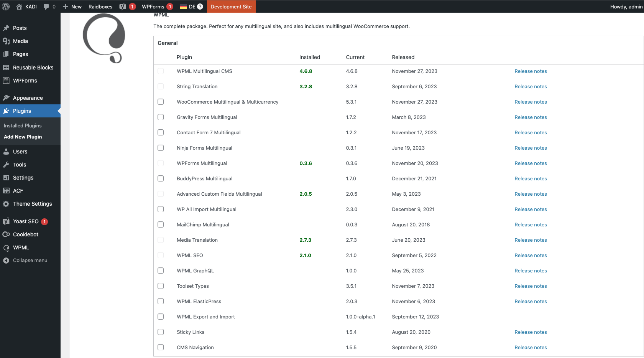Click the Development Site label
Viewport: 644px width, 358px height.
[231, 7]
